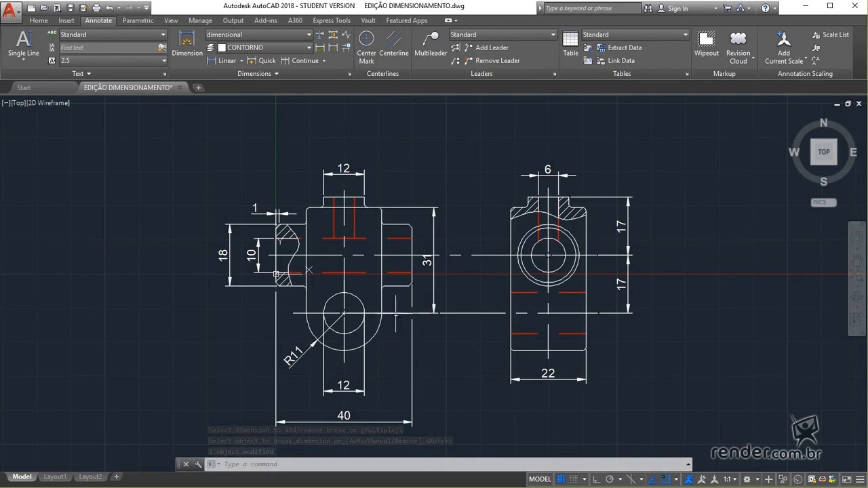Viewport: 868px width, 488px height.
Task: Toggle drawing grid display
Action: pos(561,479)
